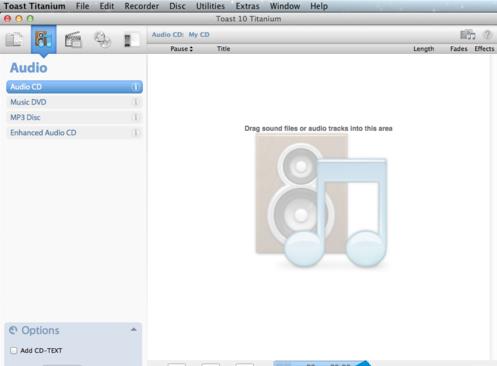Screen dimensions: 497x366
Task: Open the Toast Titanium application menu
Action: [35, 6]
